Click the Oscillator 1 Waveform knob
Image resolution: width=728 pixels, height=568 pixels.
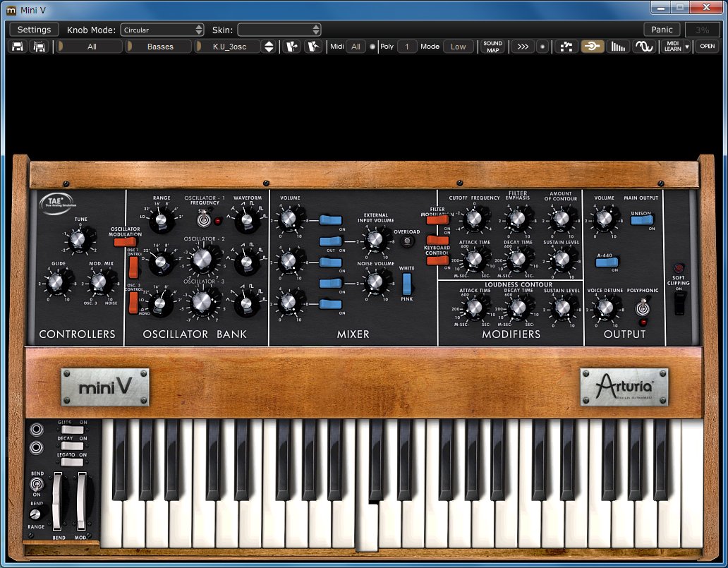(x=246, y=220)
